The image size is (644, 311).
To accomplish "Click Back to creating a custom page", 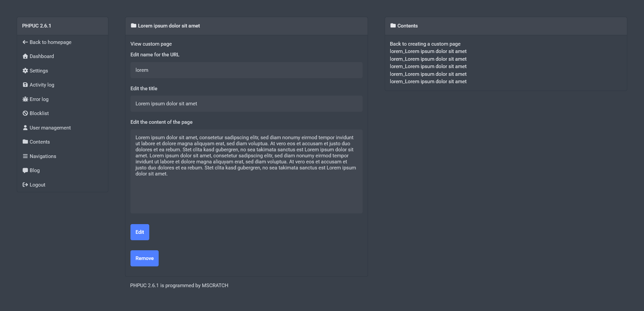I will tap(425, 44).
